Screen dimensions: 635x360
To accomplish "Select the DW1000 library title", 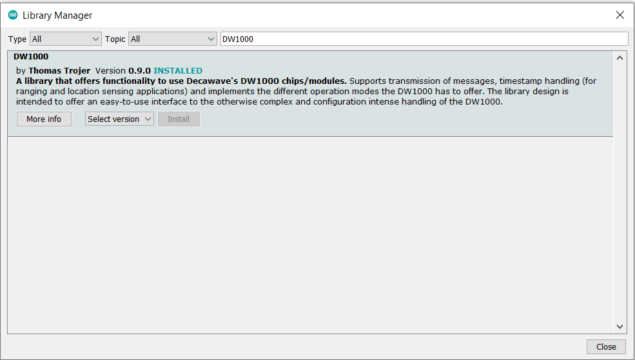I will pos(31,56).
